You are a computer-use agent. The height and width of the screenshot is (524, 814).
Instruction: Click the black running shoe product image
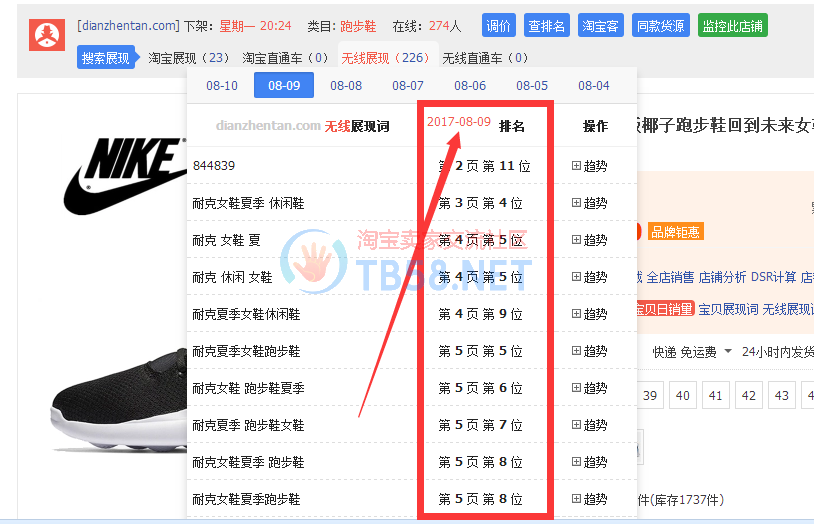(119, 400)
